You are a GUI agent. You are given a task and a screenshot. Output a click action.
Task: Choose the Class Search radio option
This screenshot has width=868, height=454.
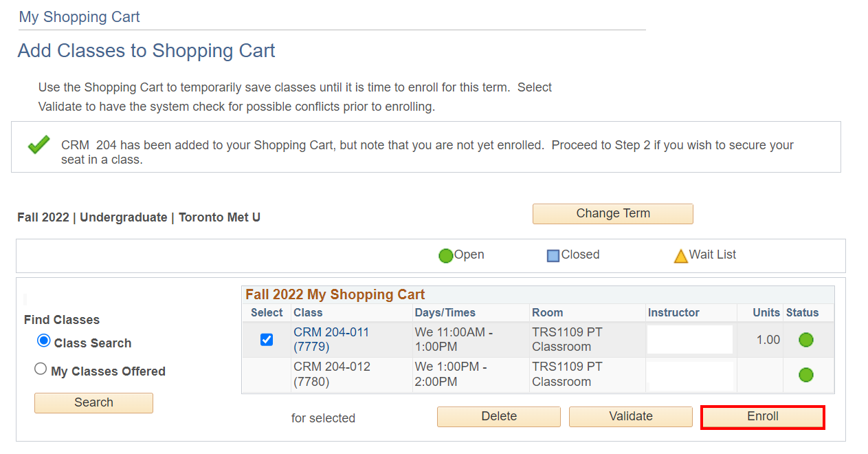44,341
